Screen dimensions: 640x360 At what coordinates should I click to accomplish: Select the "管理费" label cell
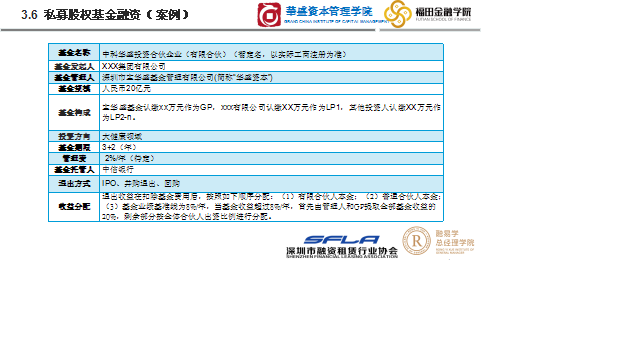[x=74, y=158]
